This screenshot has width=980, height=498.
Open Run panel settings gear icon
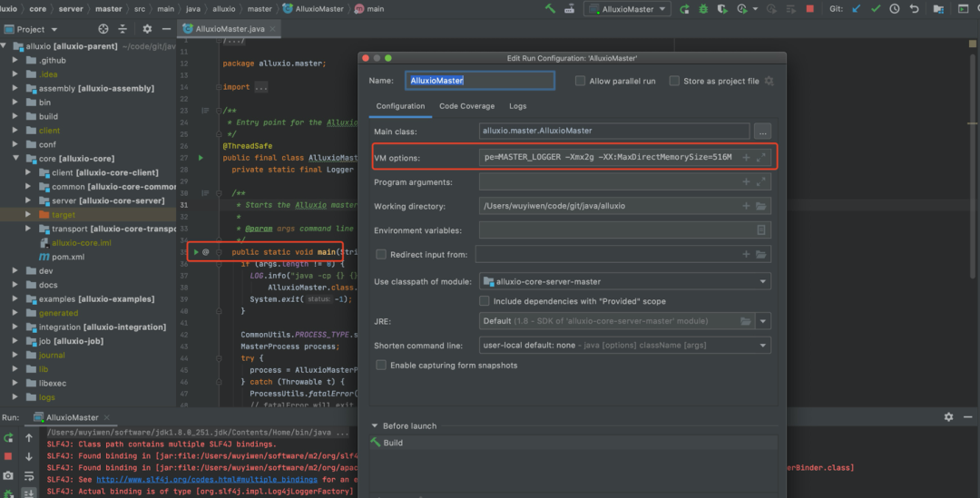point(949,416)
